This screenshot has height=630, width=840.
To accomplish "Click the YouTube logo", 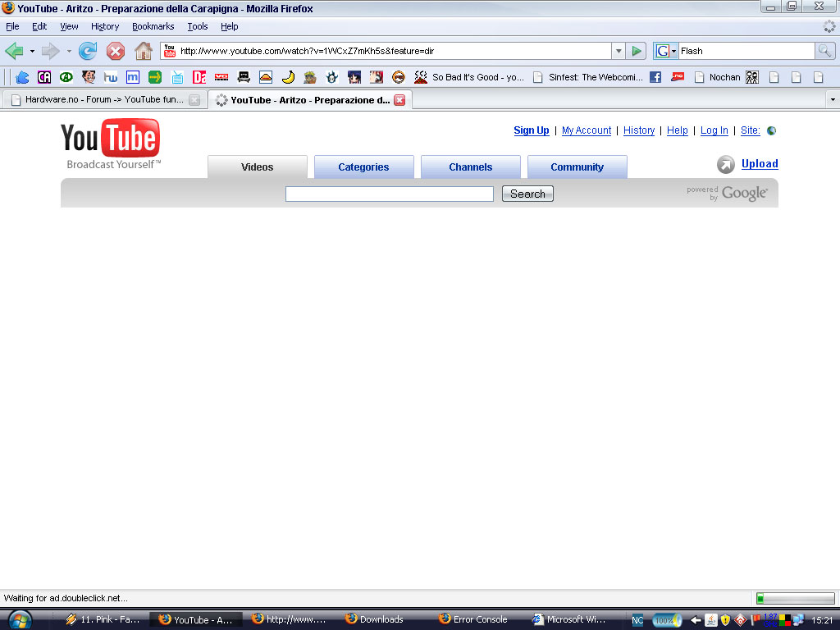I will click(x=111, y=143).
